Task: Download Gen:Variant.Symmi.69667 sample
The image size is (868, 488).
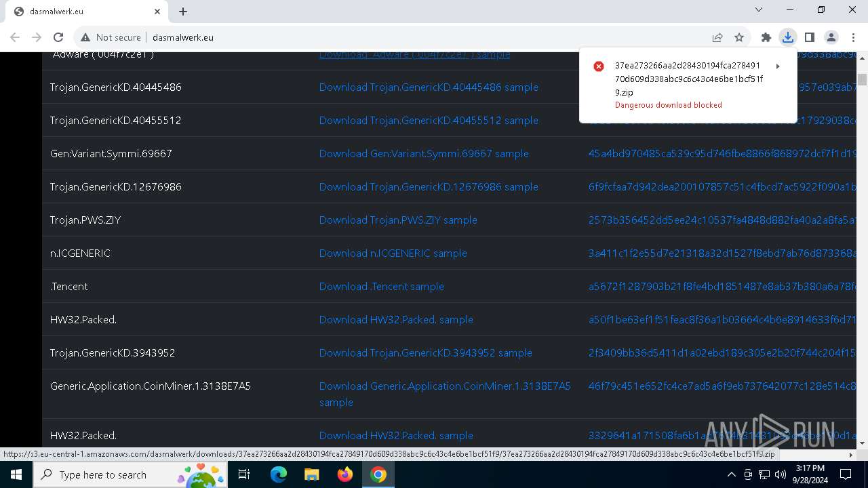Action: coord(424,153)
